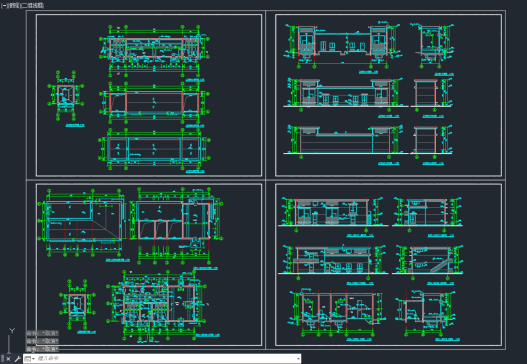Open the 二维线框 visual style menu

coord(32,5)
